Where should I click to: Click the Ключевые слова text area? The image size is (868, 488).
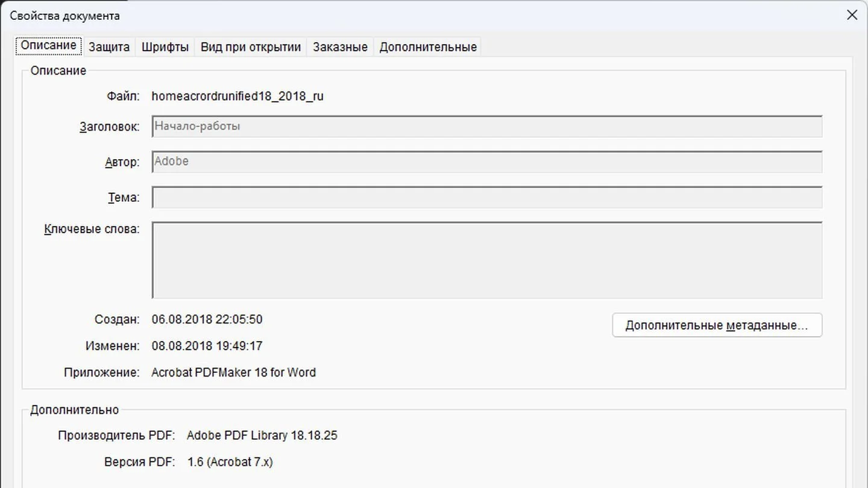point(487,260)
